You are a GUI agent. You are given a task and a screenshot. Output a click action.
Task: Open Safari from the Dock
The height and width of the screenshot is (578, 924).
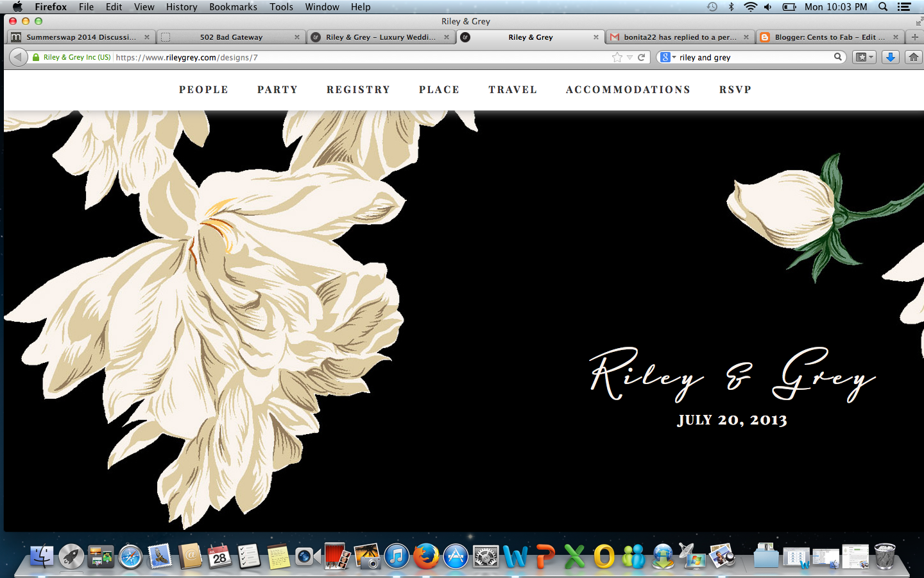pos(130,556)
